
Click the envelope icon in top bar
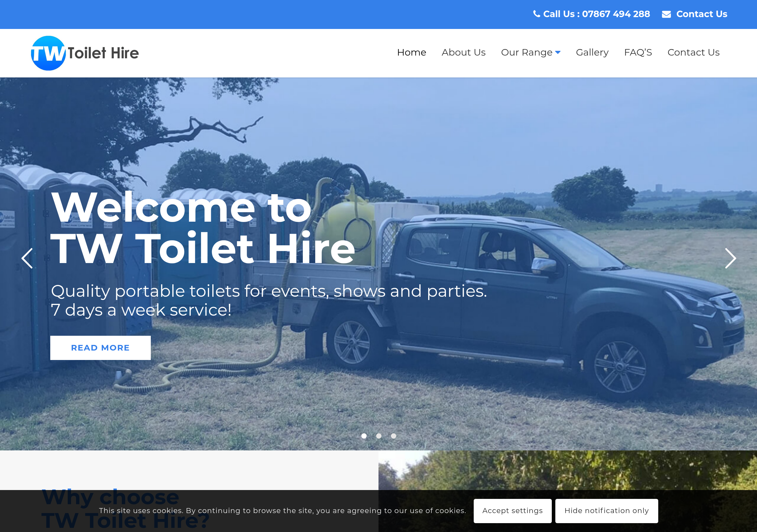click(x=666, y=14)
